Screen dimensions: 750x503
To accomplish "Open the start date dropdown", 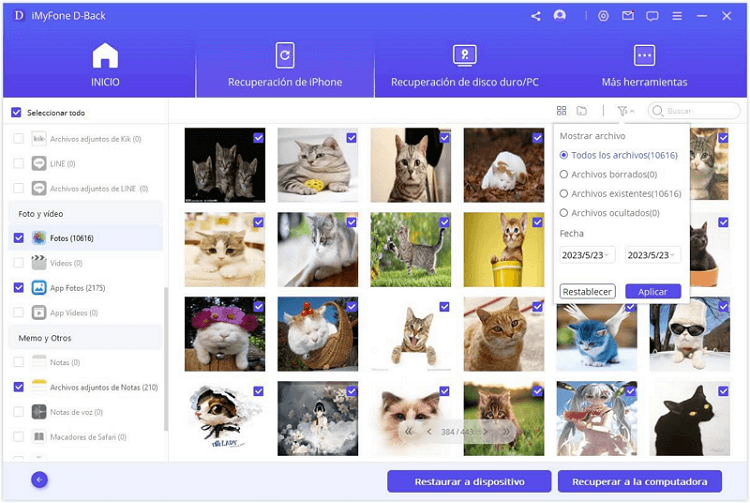I will [x=587, y=255].
